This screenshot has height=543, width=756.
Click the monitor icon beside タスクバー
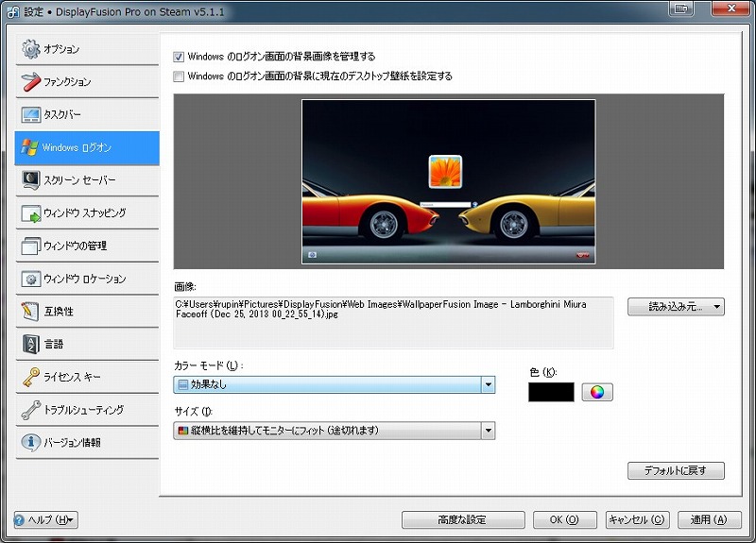(31, 114)
